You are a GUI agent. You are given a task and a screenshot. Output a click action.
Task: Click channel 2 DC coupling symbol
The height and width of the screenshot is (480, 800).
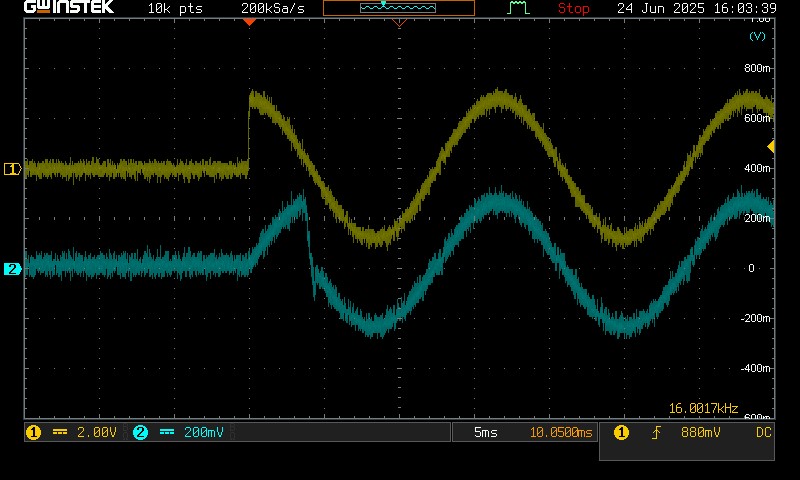coord(167,432)
